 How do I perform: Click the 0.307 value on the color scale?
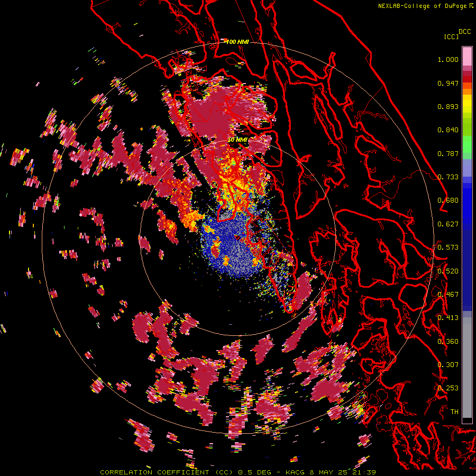(x=448, y=365)
